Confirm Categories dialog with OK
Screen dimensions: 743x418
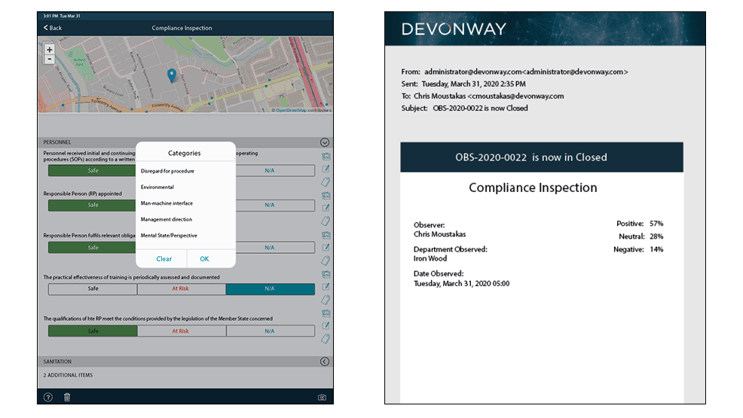pos(204,259)
